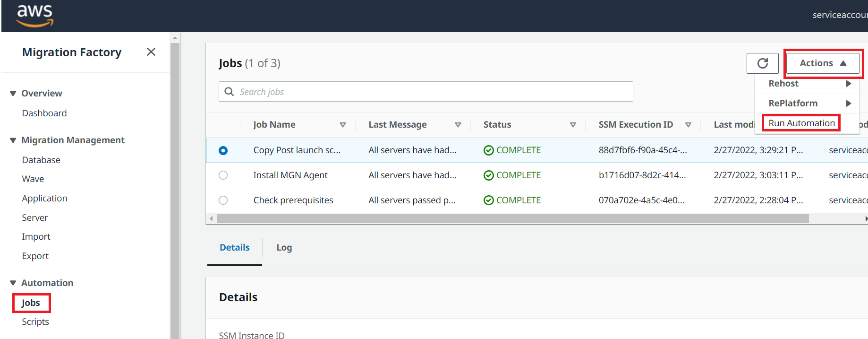The image size is (868, 339).
Task: Click 'All servers passed p...' message
Action: pyautogui.click(x=412, y=200)
